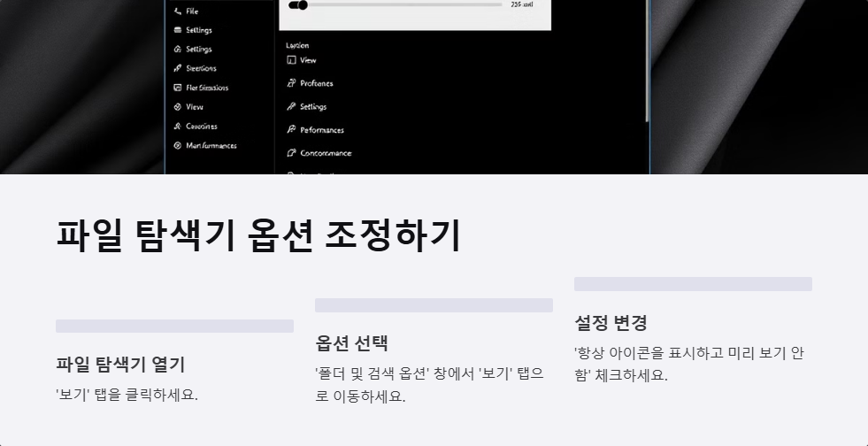Click the icon next to Steertions
Screen dimensions: 868x446
(177, 69)
